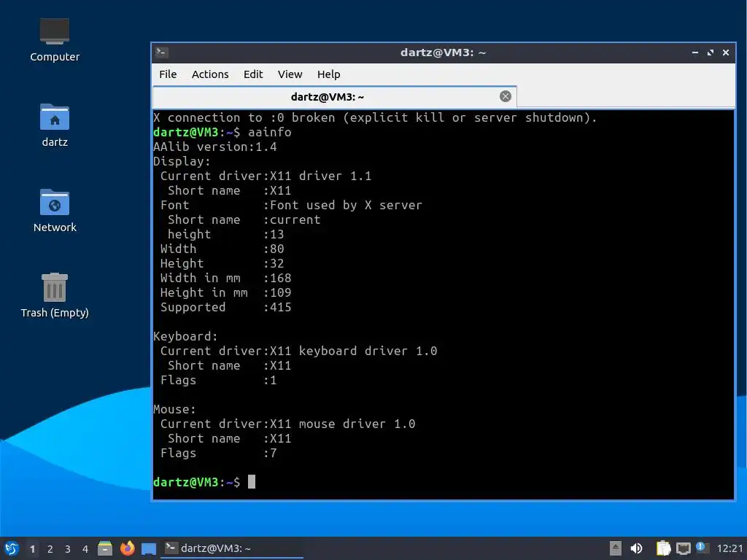Open the View menu

pyautogui.click(x=290, y=74)
